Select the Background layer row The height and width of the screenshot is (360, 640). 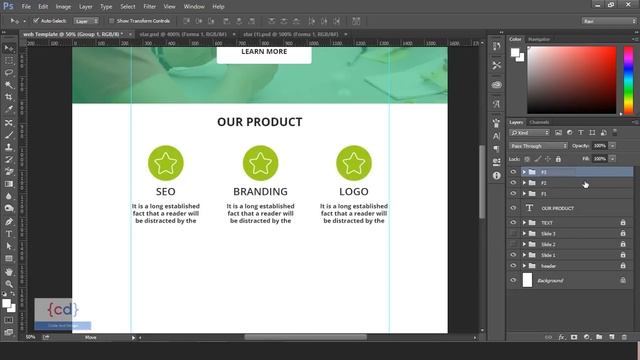tap(570, 280)
